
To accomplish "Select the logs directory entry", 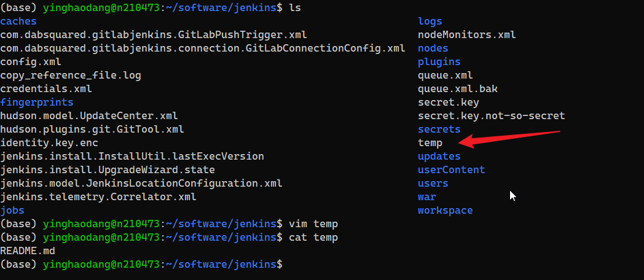I will coord(430,21).
